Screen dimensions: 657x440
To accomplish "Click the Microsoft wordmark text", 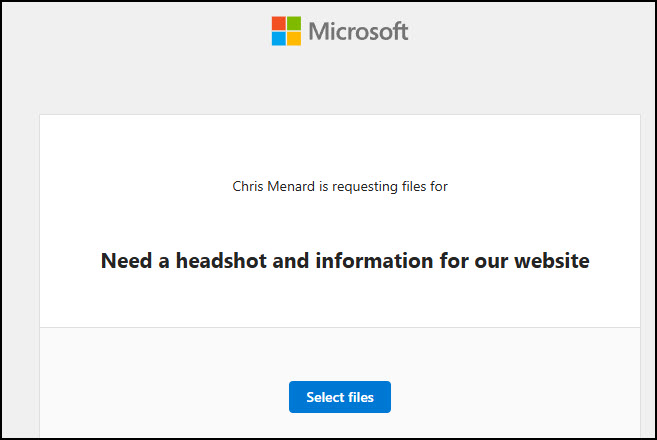I will [x=358, y=31].
